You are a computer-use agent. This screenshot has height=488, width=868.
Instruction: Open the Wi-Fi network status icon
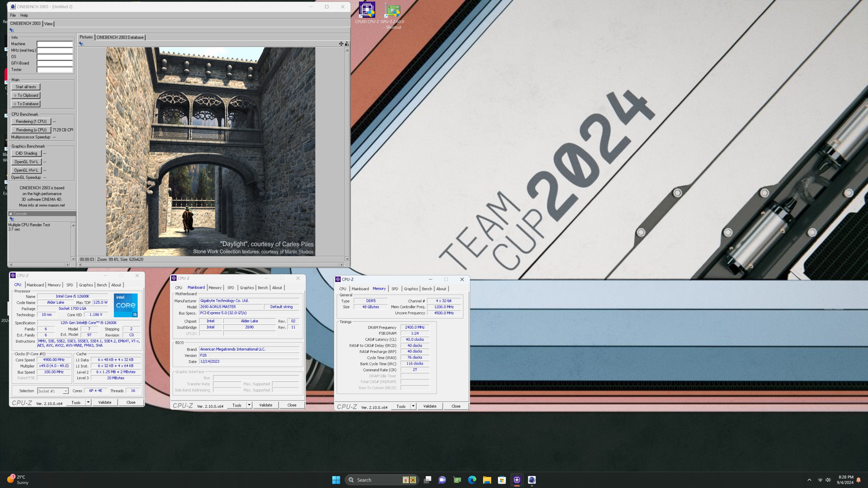pos(820,480)
